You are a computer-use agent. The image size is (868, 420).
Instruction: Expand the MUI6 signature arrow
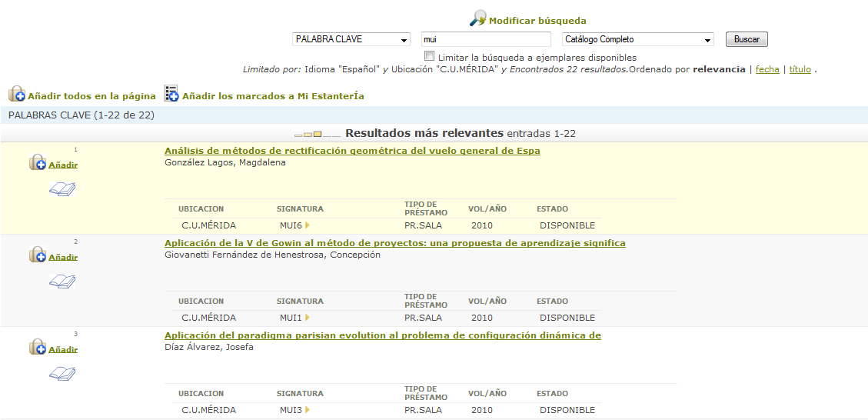(x=308, y=225)
